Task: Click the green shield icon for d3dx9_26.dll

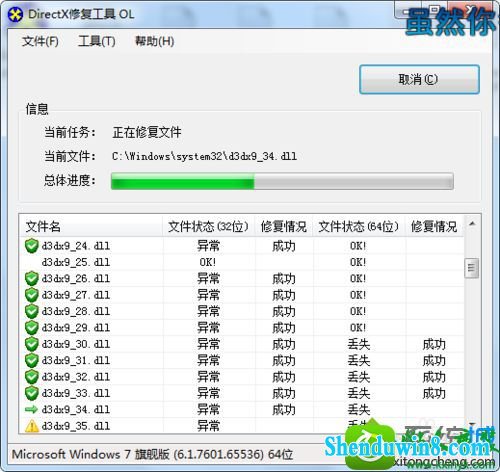Action: [x=32, y=279]
